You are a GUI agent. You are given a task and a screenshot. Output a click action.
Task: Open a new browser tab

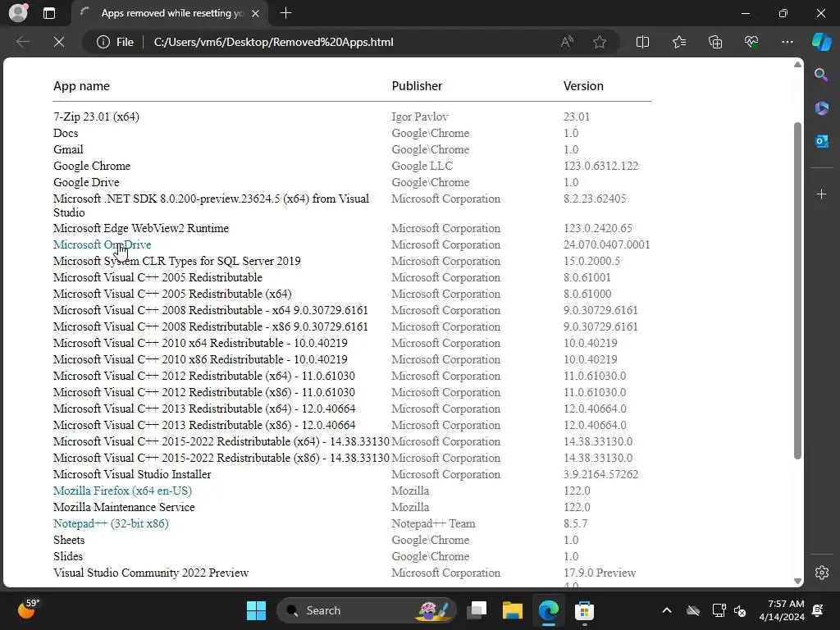tap(286, 13)
